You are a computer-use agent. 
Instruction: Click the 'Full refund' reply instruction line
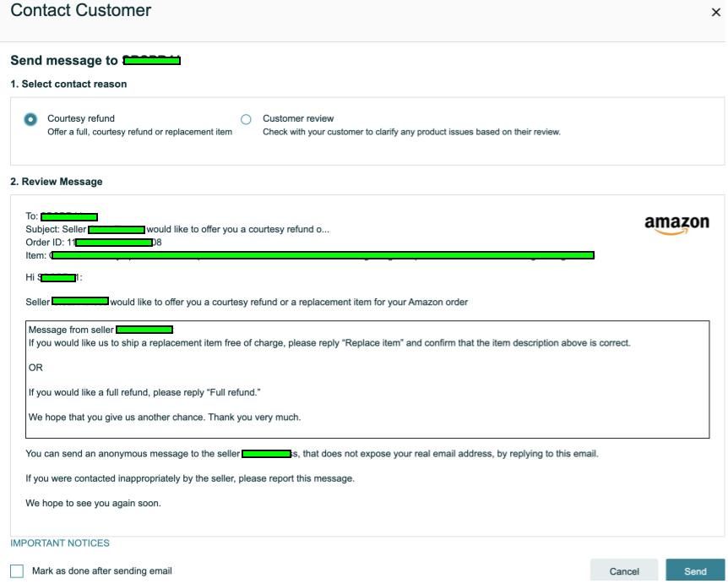144,393
